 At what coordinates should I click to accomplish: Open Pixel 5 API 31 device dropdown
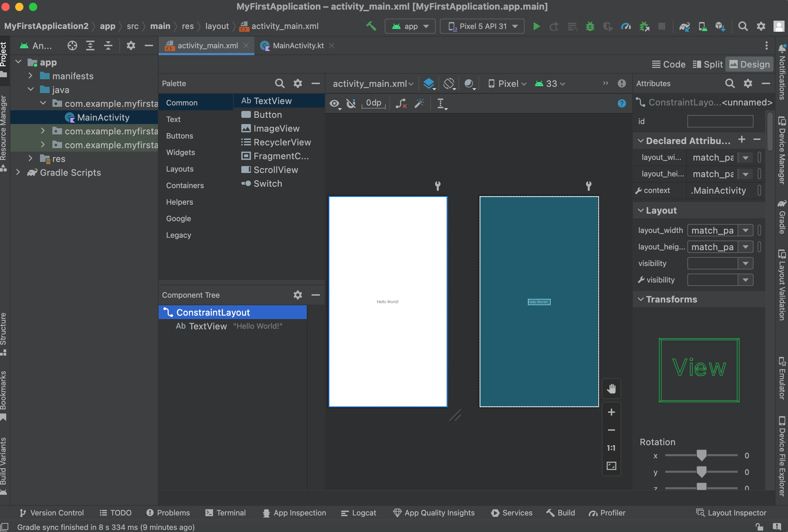click(x=482, y=26)
